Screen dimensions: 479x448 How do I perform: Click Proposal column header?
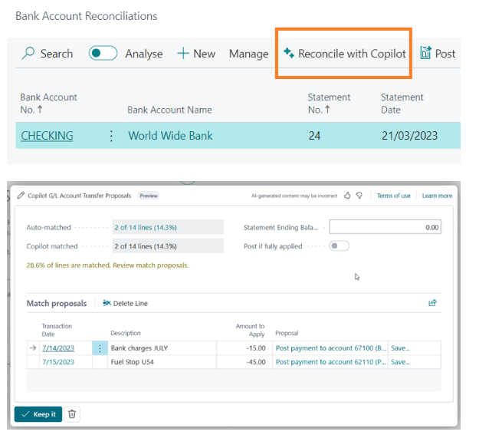(x=287, y=333)
